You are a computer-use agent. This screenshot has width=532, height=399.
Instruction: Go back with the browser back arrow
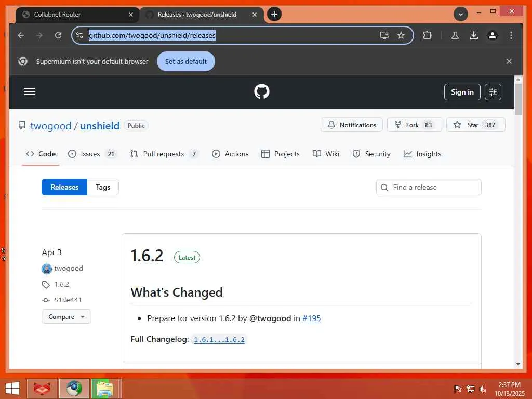(21, 35)
